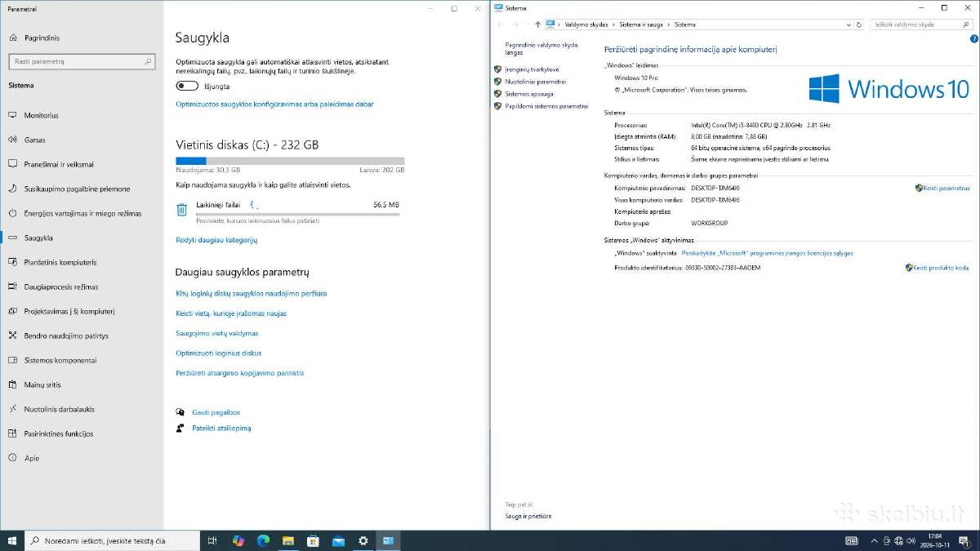
Task: Open Sistemos apsauga link
Action: click(528, 94)
